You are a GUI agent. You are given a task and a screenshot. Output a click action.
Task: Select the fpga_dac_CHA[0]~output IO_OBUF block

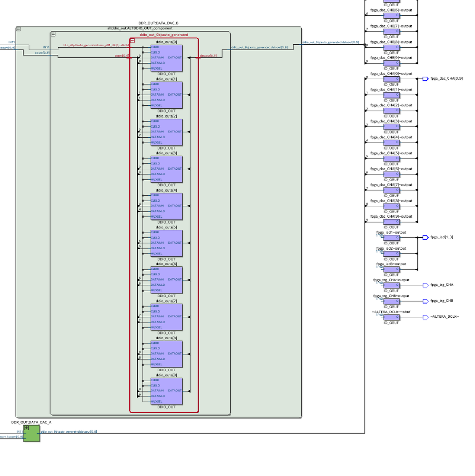pyautogui.click(x=392, y=79)
